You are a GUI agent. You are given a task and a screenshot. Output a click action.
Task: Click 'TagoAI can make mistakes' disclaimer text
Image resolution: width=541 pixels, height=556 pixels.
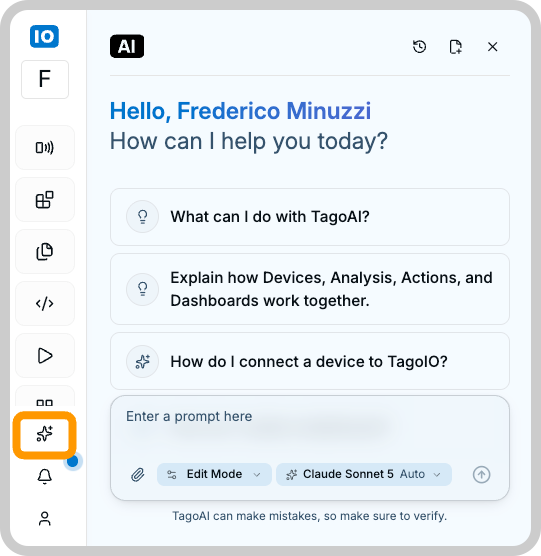click(309, 516)
